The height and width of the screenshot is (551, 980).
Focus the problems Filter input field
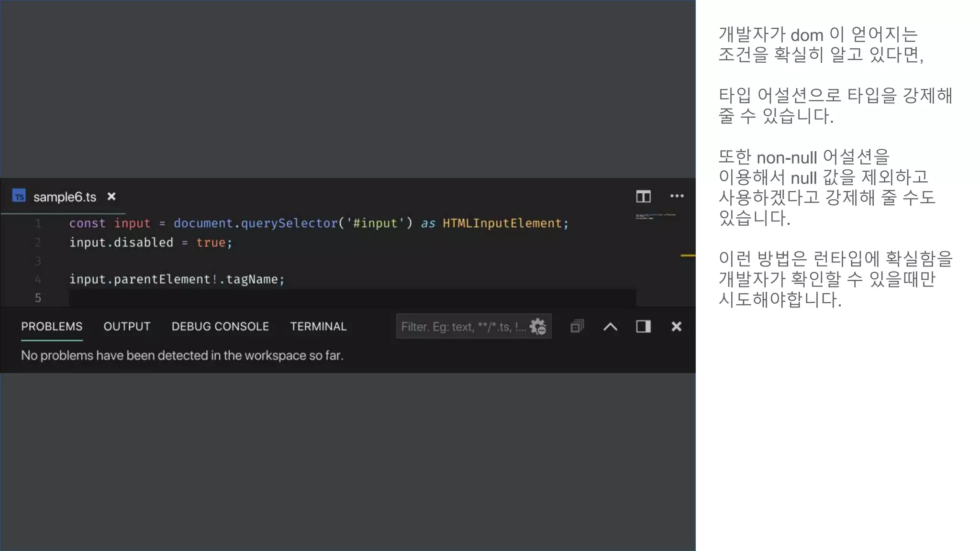473,326
